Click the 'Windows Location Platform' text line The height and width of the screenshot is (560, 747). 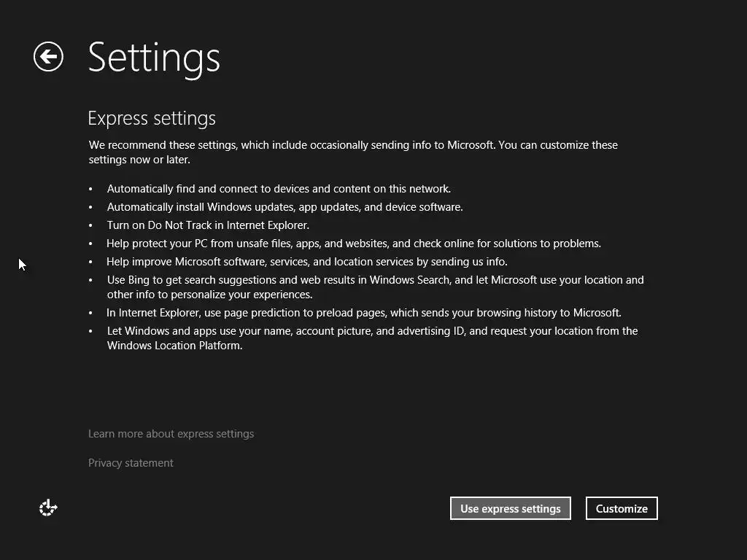coord(174,346)
